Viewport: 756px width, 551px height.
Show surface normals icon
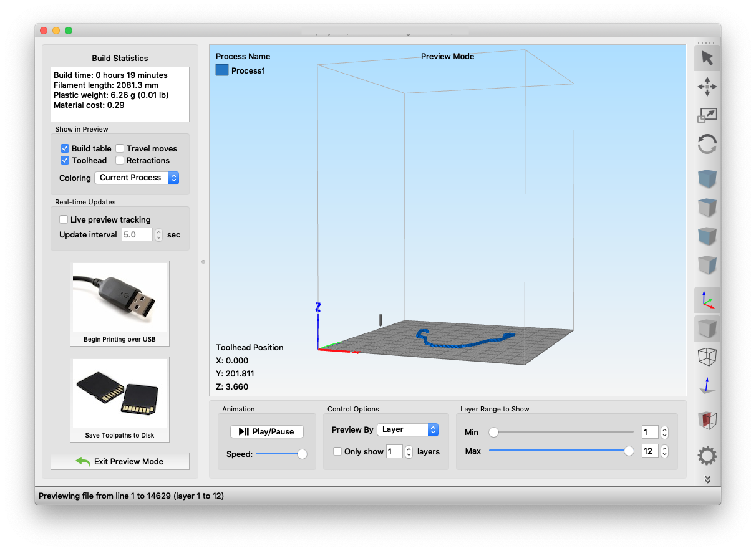(x=707, y=385)
